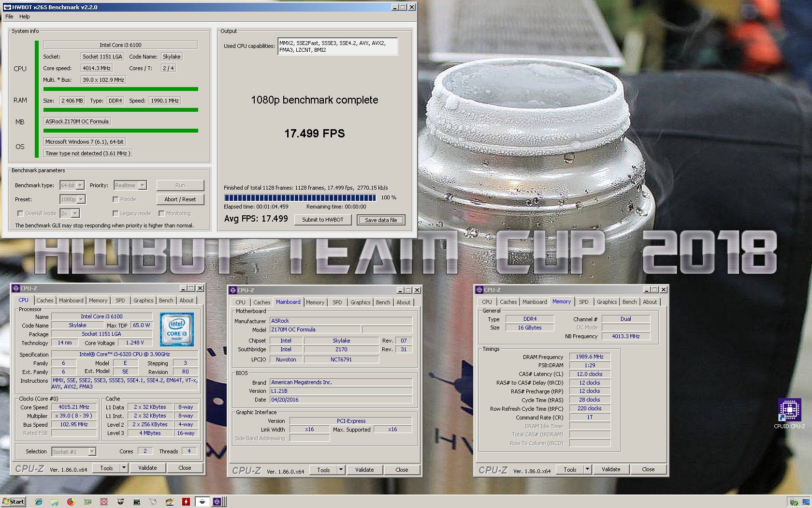812x508 pixels.
Task: Click the Intel Core i3 logo badge
Action: point(177,329)
